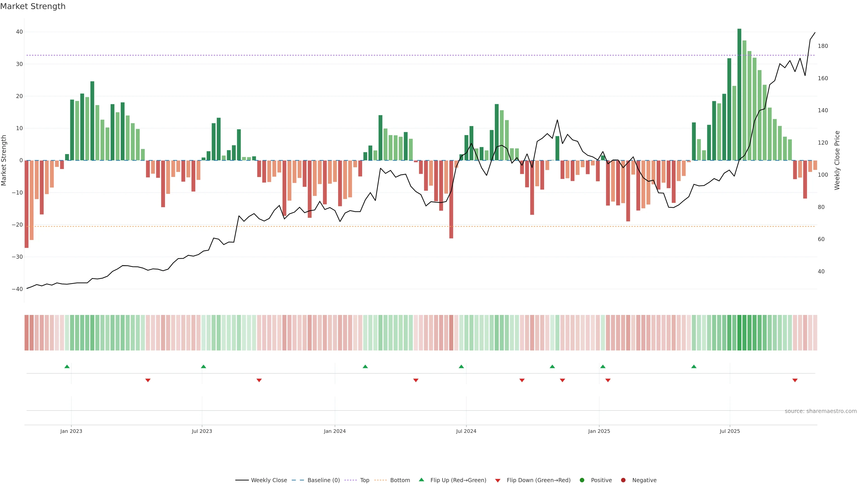Screen dimensions: 868x488
Task: Click the Market Strength chart title
Action: [33, 6]
